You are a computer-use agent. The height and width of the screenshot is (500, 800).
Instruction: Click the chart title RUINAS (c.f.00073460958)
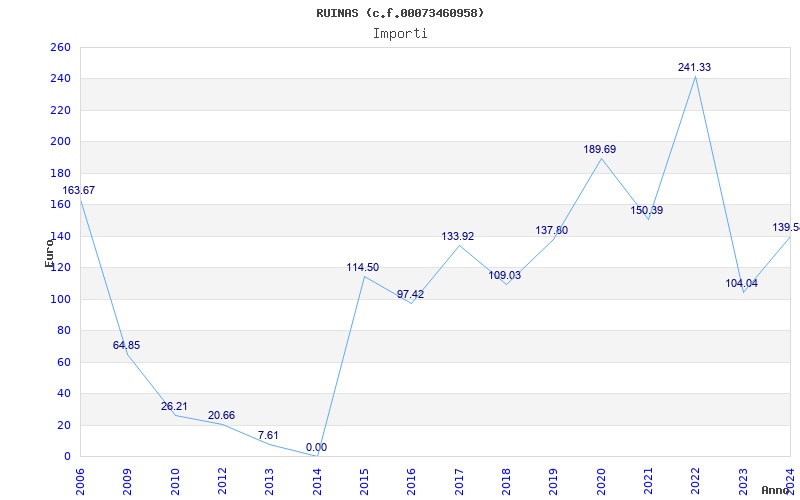(x=400, y=13)
